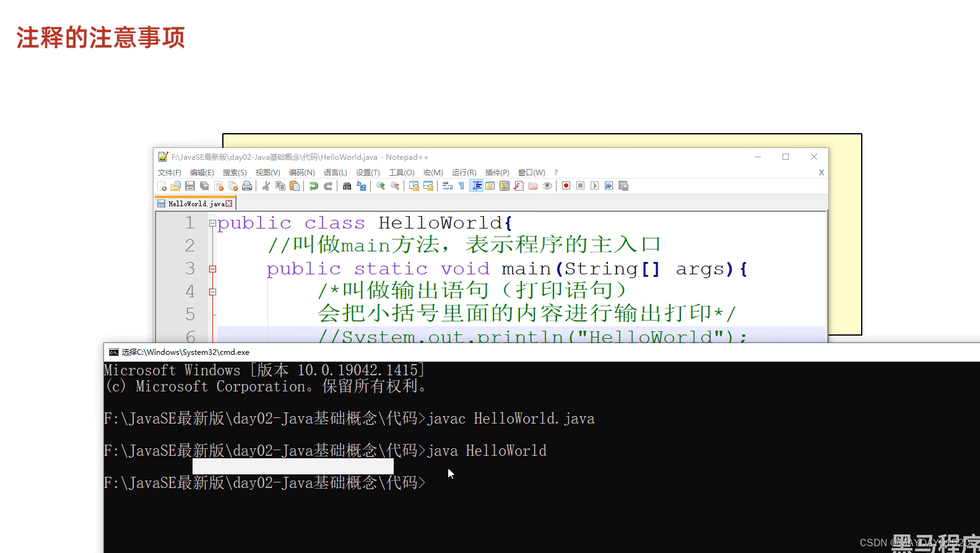Open the 运行(R) menu

464,173
